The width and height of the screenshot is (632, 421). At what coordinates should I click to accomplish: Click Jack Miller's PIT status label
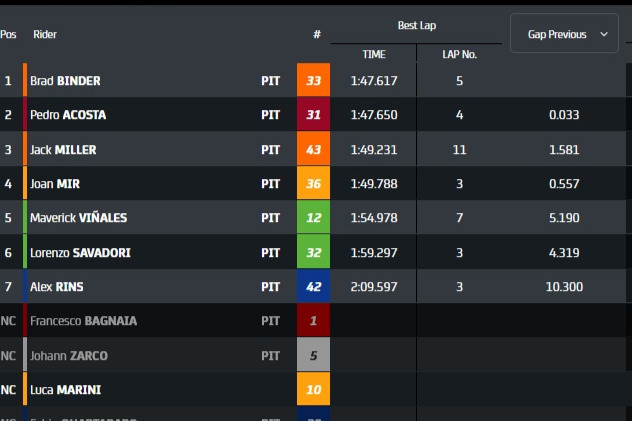pyautogui.click(x=270, y=149)
